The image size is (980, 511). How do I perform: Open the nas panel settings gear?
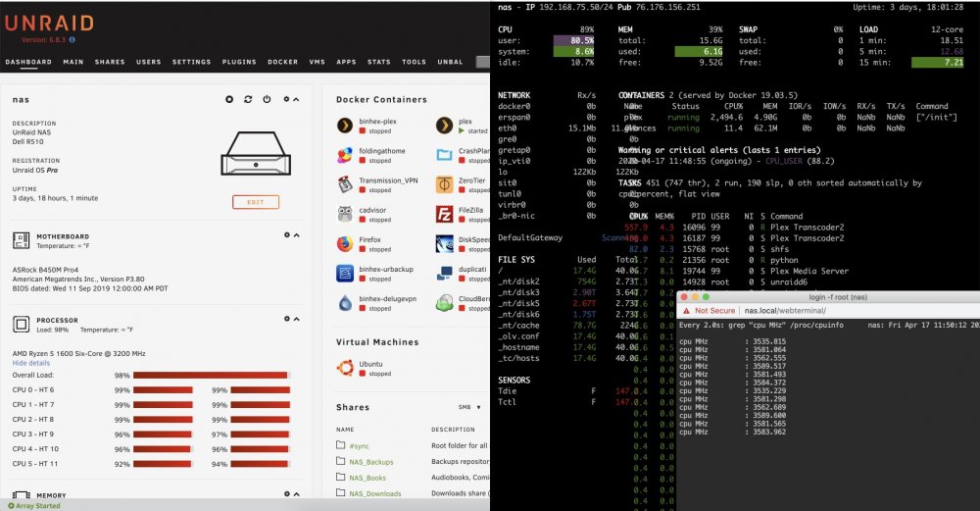pyautogui.click(x=287, y=99)
